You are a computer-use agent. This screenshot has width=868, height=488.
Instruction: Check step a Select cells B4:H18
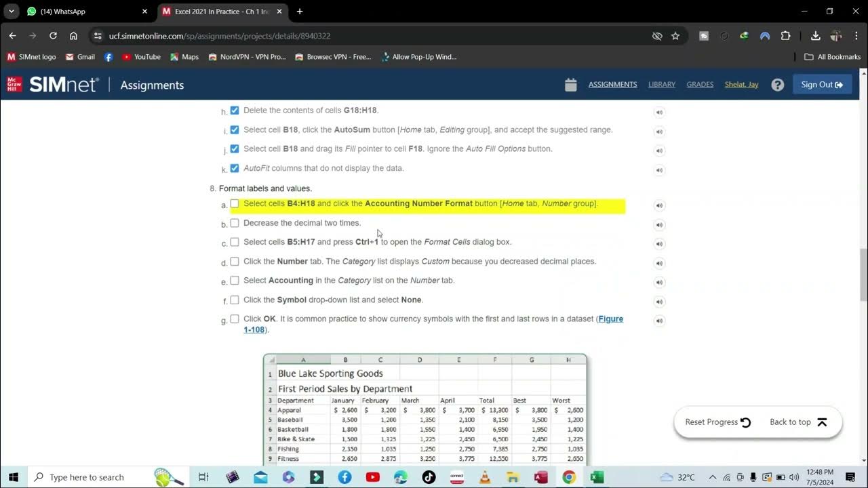click(x=235, y=203)
